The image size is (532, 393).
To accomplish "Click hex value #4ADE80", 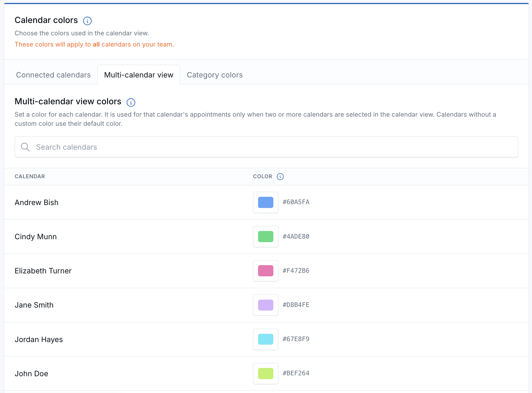I will click(x=296, y=236).
